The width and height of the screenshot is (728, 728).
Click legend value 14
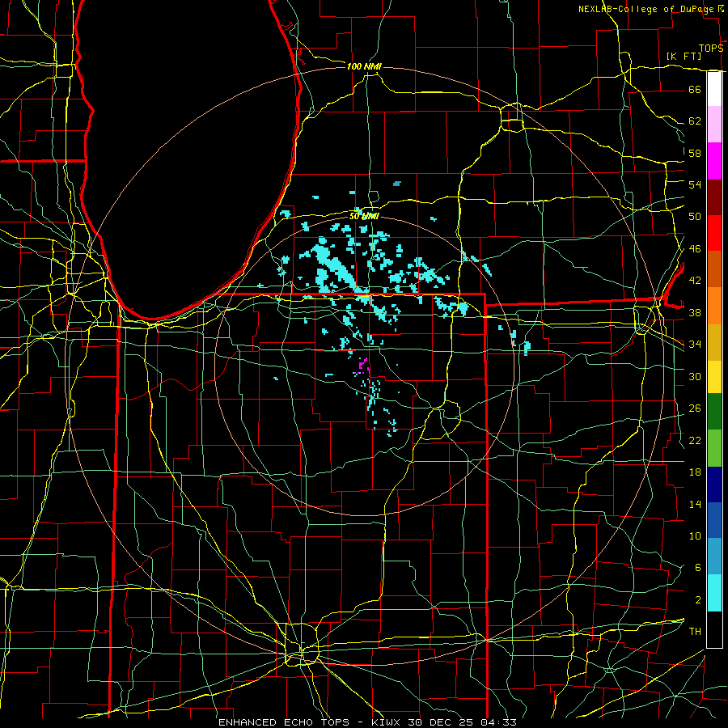(695, 504)
